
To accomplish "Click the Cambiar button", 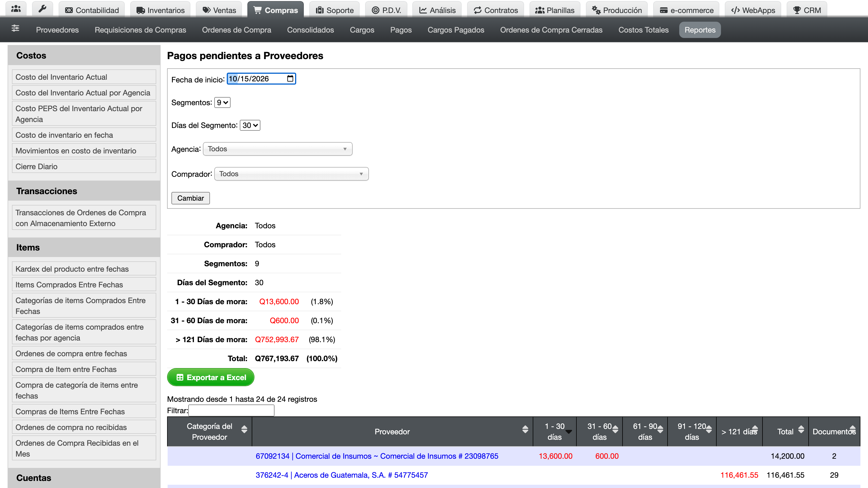I will click(190, 198).
